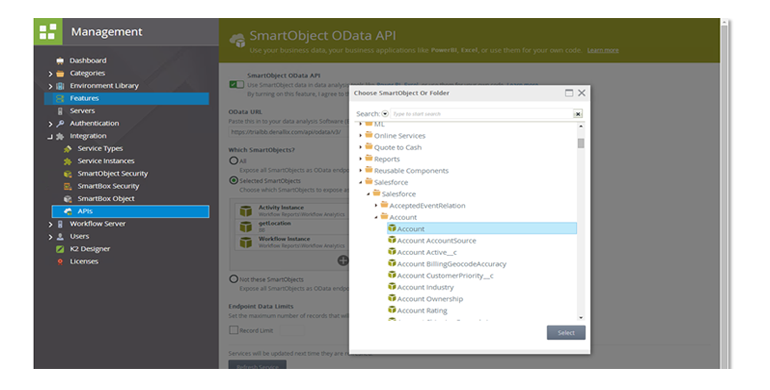
Task: Click the Licenses icon
Action: tap(60, 262)
